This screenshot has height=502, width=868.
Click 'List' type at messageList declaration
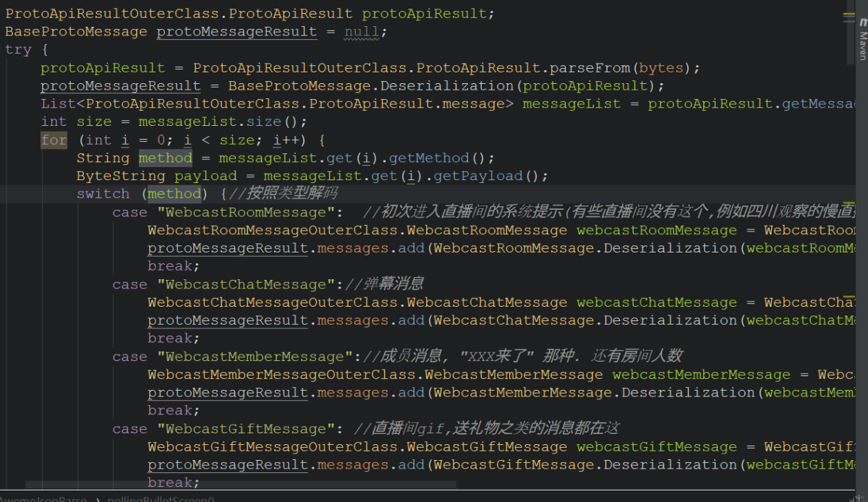tap(58, 103)
